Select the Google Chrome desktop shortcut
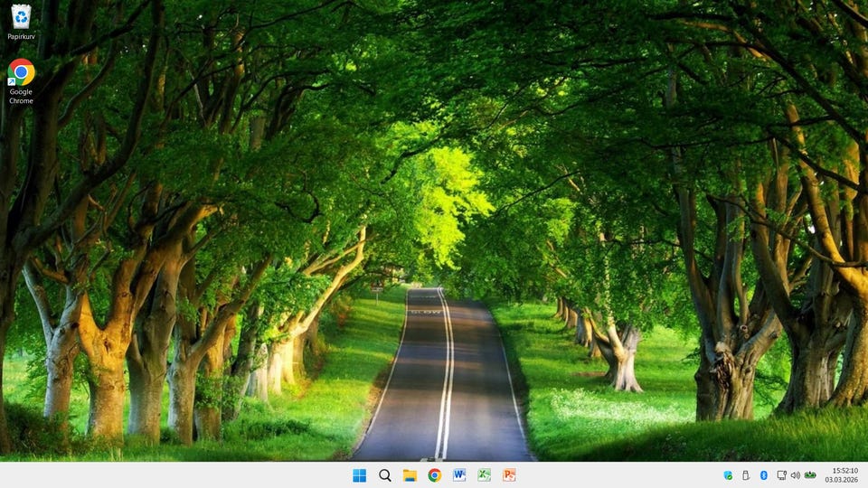This screenshot has height=488, width=868. 21,80
